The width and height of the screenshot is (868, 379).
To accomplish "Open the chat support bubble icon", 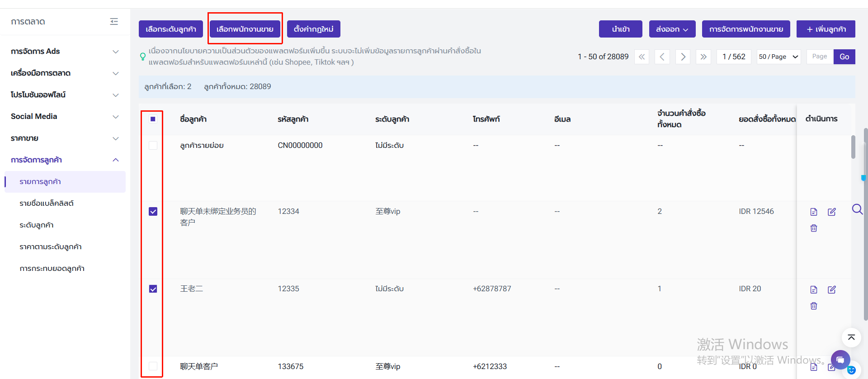I will click(x=840, y=360).
